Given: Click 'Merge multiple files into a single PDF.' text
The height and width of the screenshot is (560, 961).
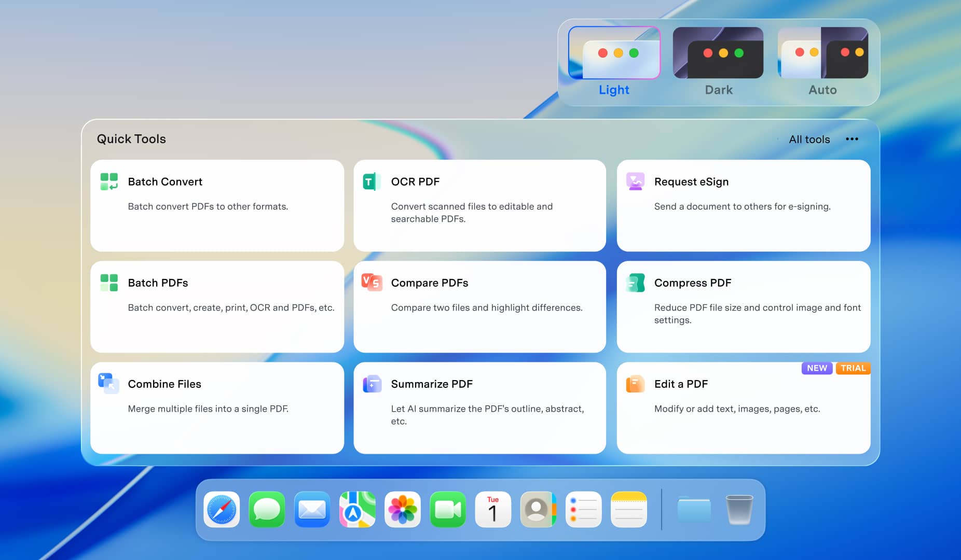Looking at the screenshot, I should [x=208, y=409].
